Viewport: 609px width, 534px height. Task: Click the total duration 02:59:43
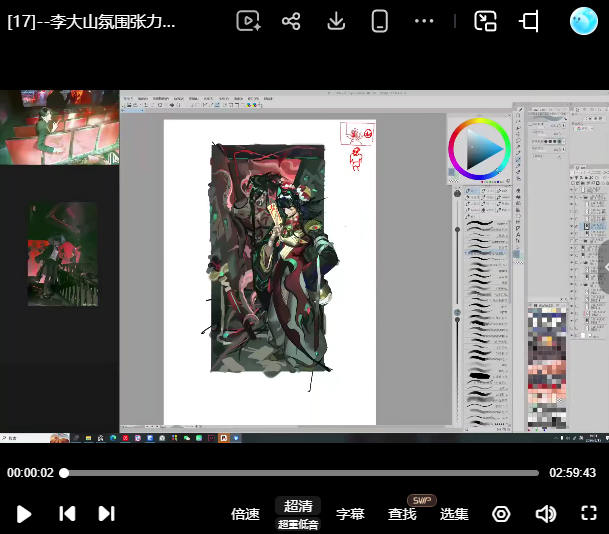(572, 473)
